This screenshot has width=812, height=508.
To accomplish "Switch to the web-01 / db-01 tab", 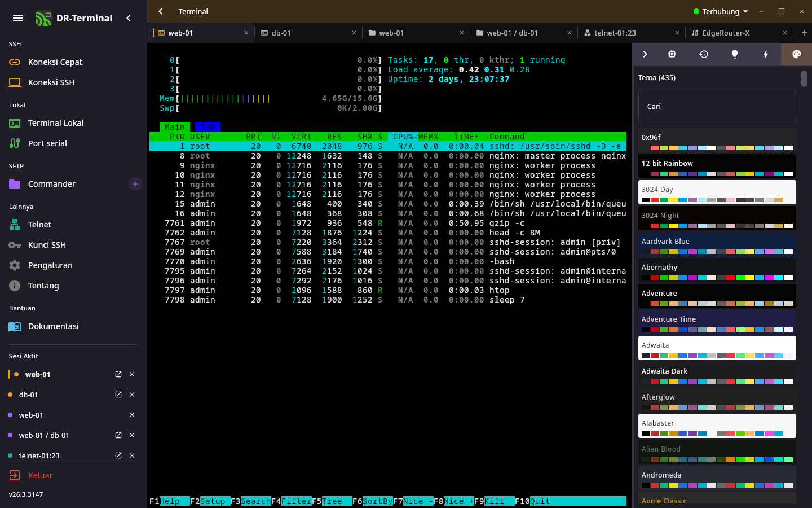I will (524, 33).
